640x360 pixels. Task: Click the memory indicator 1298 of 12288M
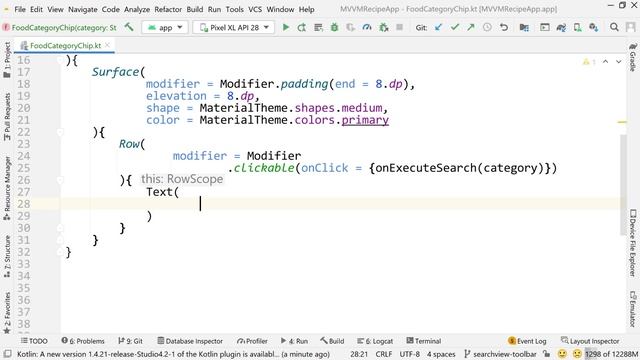pos(611,354)
